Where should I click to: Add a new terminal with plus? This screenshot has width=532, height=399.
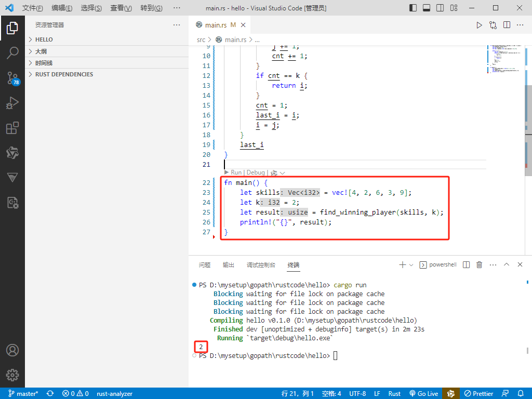[403, 264]
